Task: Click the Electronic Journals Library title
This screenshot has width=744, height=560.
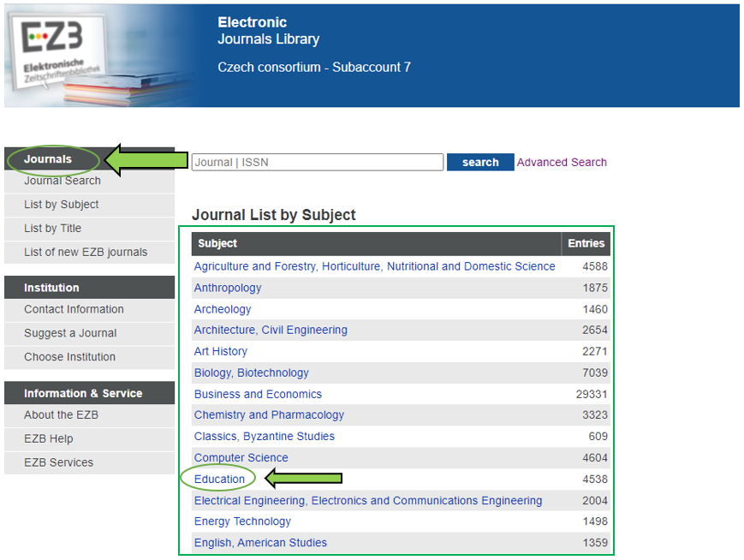Action: click(269, 30)
